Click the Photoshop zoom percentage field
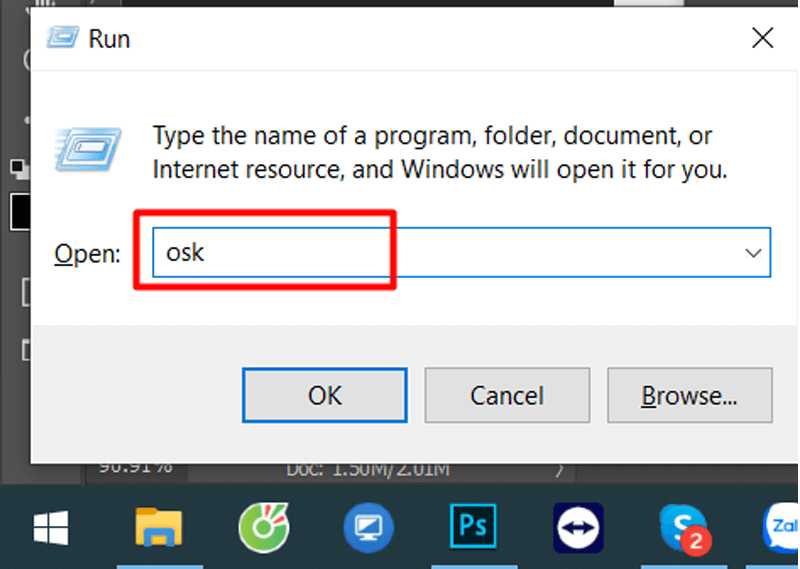Screen dimensions: 800x569 click(x=135, y=468)
